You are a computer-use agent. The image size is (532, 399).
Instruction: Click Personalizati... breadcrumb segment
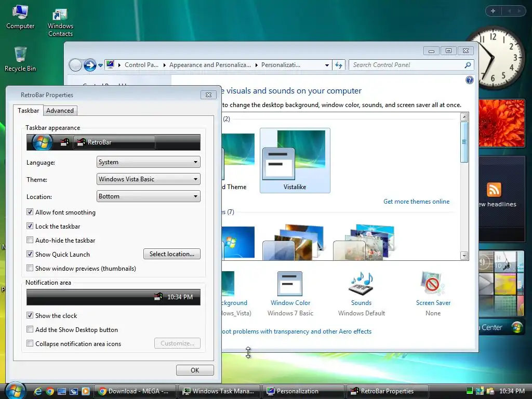pyautogui.click(x=281, y=65)
